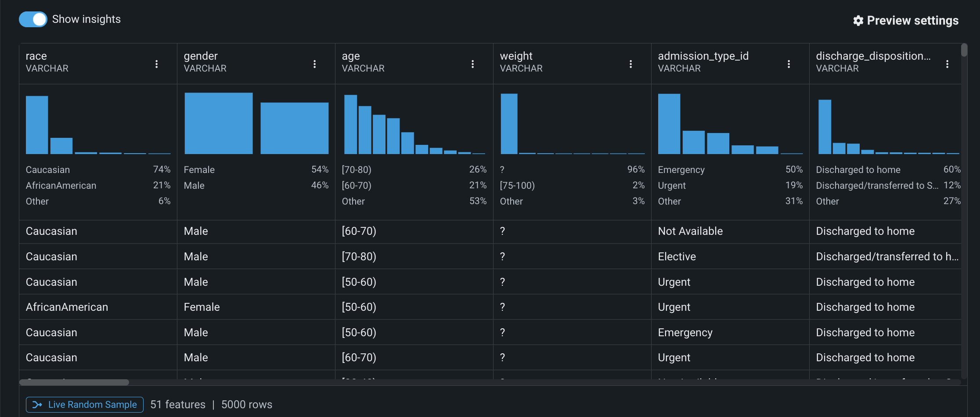
Task: Click the Live Random Sample shuffle icon
Action: [37, 405]
